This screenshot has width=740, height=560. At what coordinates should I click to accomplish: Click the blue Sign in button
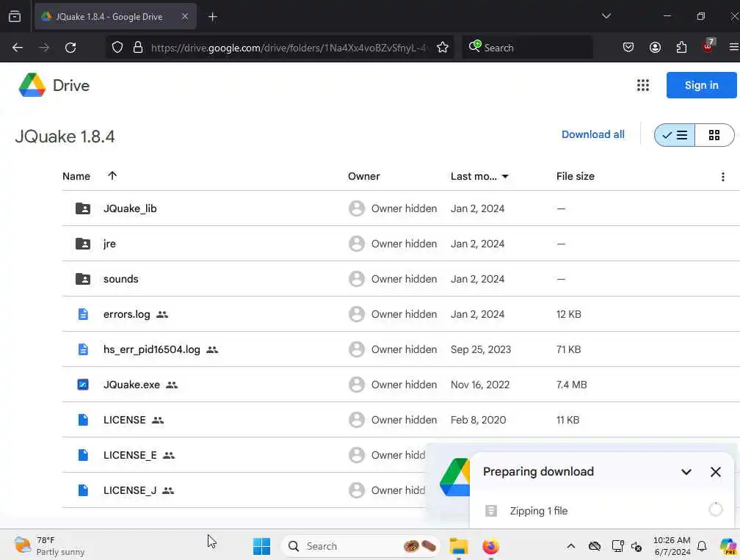pyautogui.click(x=701, y=85)
